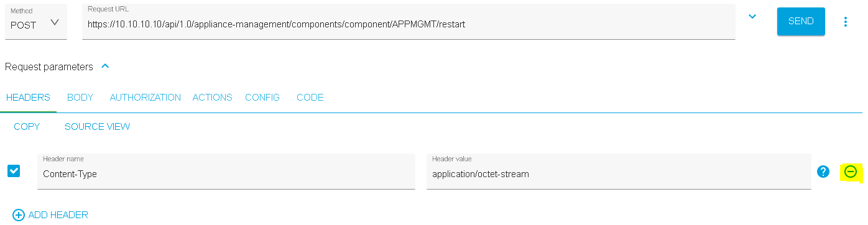Remove the header with the minus icon
This screenshot has width=868, height=225.
(851, 172)
